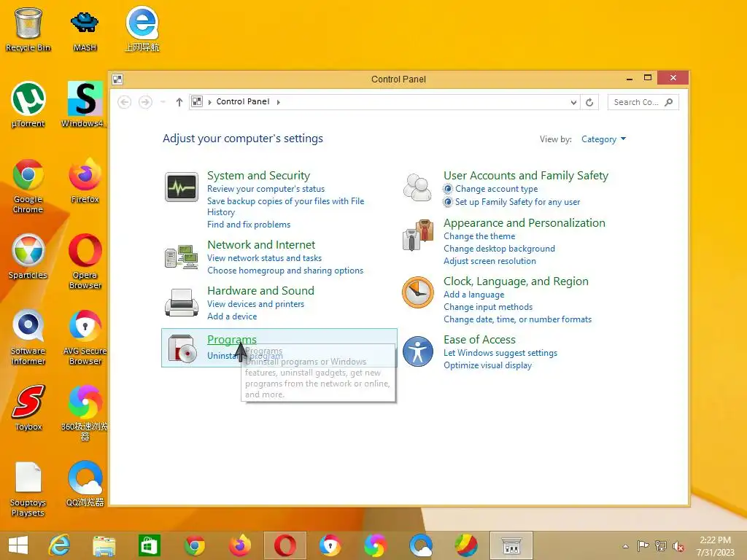Click the search magnifier icon
Viewport: 747px width, 560px height.
(x=668, y=102)
